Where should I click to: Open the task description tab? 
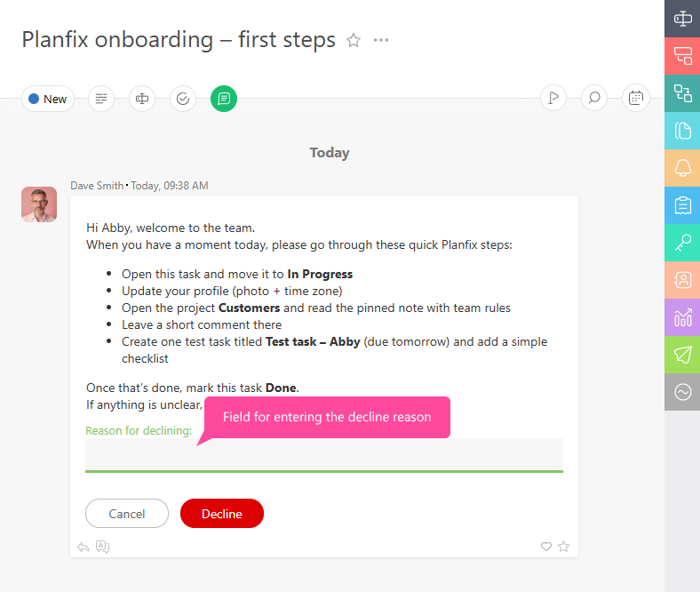(x=101, y=99)
